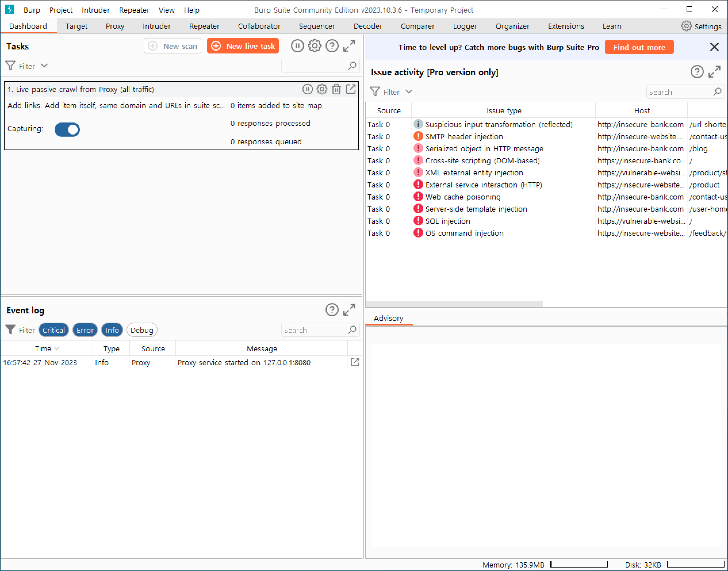Click the New live task button
The height and width of the screenshot is (571, 728).
[243, 46]
